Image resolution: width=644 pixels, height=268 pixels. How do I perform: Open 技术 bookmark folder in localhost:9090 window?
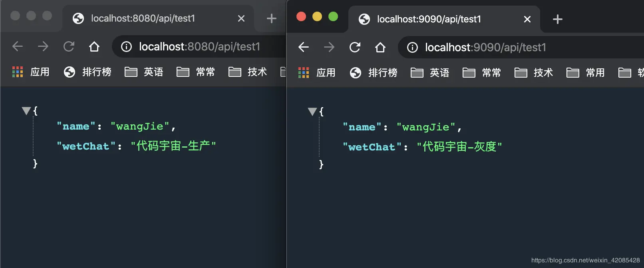[534, 73]
